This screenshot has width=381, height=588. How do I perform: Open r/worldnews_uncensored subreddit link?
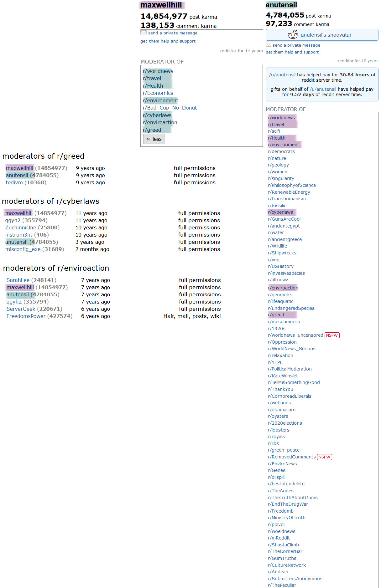point(295,335)
